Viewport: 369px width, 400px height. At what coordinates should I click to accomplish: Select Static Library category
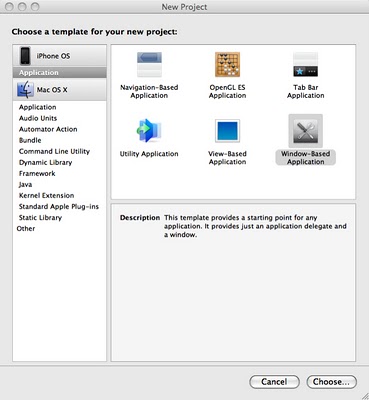[60, 217]
